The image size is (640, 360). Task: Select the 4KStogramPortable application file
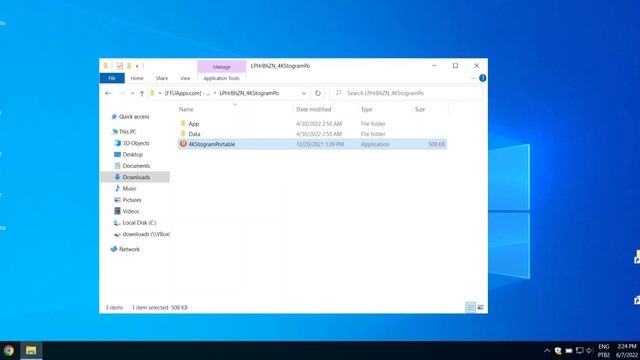[312, 144]
